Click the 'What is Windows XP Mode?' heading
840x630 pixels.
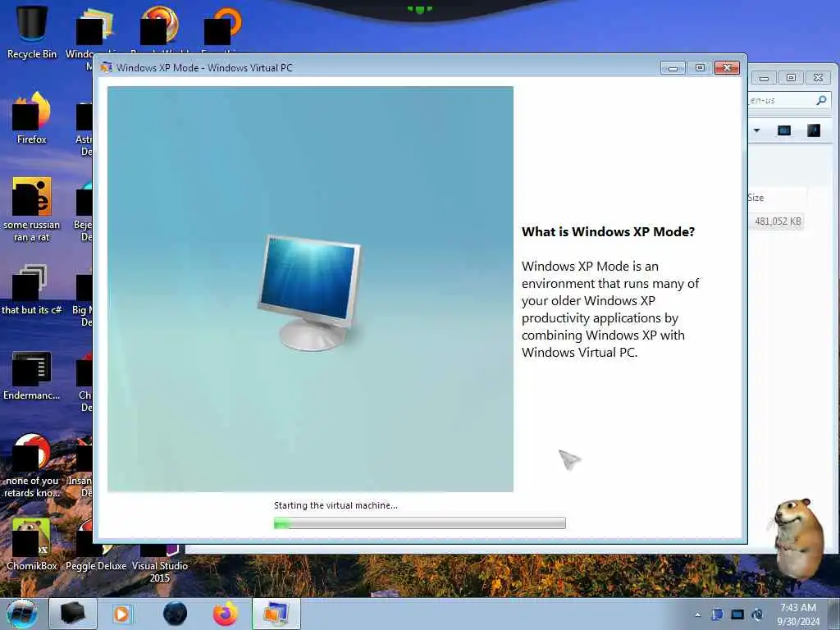[x=608, y=232]
